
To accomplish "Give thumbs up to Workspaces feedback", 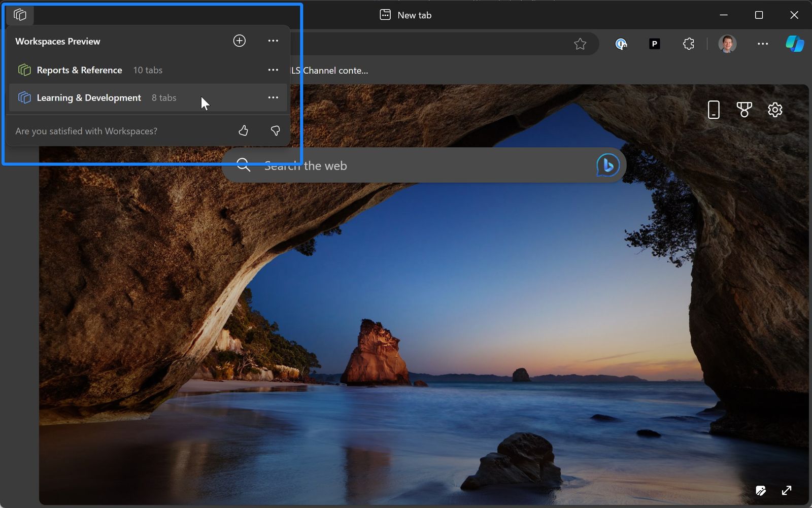I will pos(243,130).
